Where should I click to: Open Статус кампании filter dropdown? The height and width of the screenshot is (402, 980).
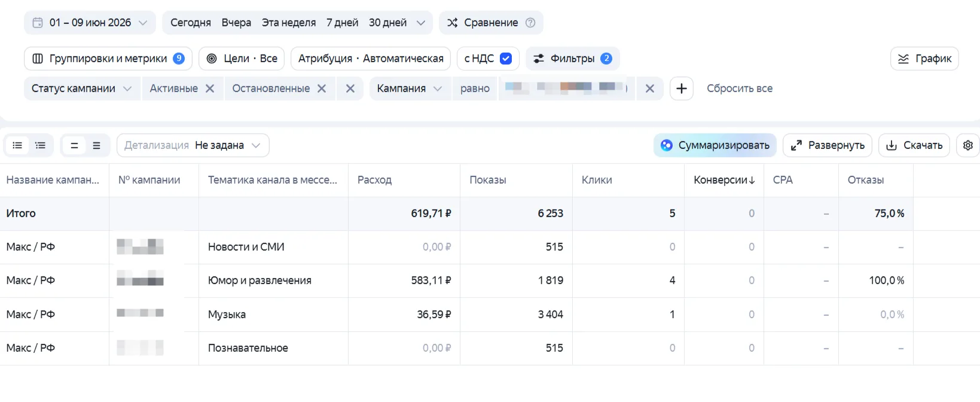[82, 89]
